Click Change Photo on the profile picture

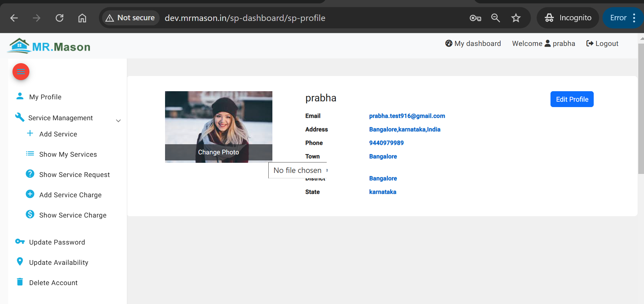[218, 152]
